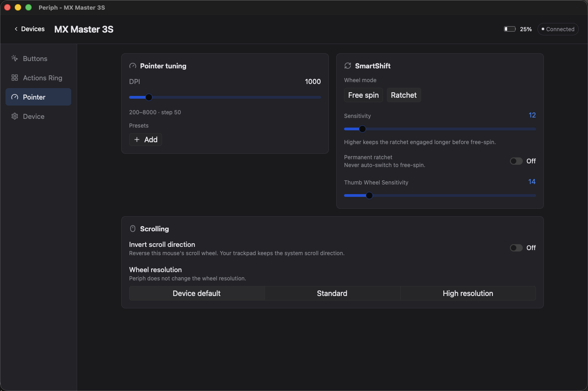588x391 pixels.
Task: Click "Periph does not change the wheel resolution."
Action: 187,279
